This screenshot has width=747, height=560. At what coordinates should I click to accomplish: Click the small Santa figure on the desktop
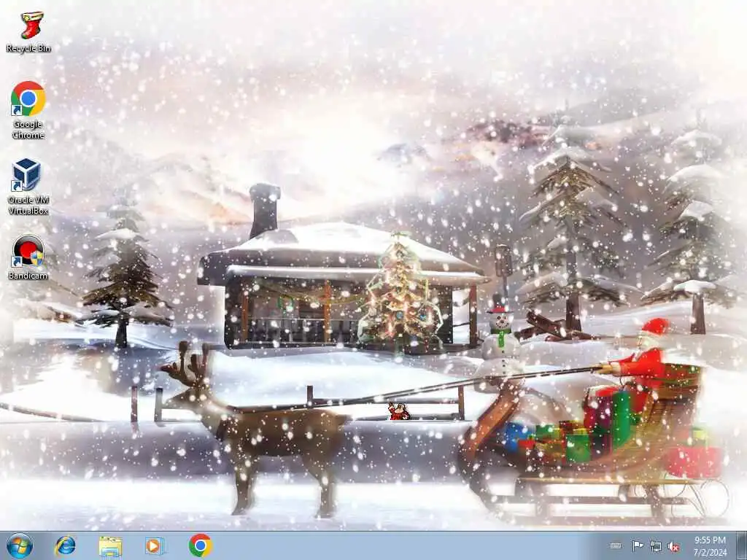pyautogui.click(x=399, y=411)
